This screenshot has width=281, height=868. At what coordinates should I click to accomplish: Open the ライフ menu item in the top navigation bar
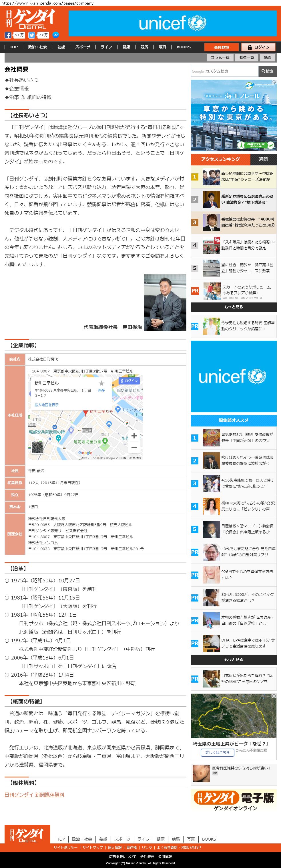(x=106, y=47)
